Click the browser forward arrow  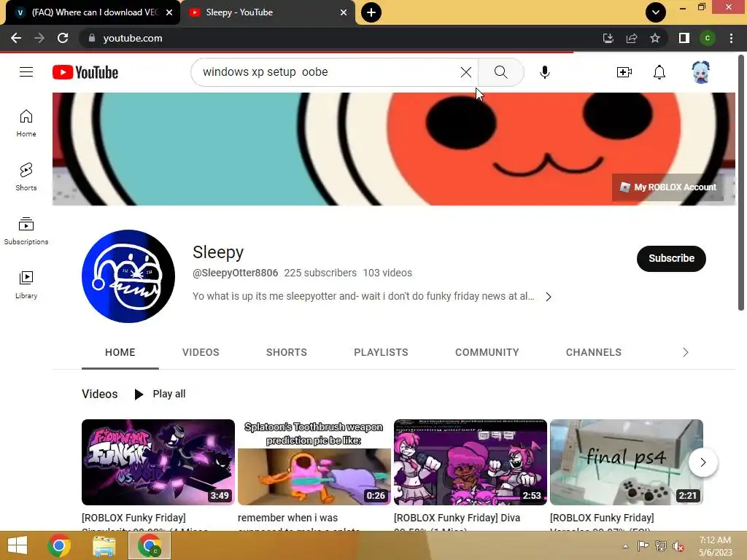[39, 38]
